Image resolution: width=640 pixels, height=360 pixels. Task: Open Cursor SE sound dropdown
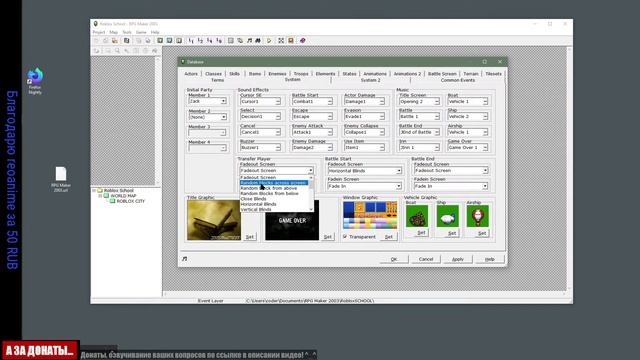pyautogui.click(x=260, y=101)
